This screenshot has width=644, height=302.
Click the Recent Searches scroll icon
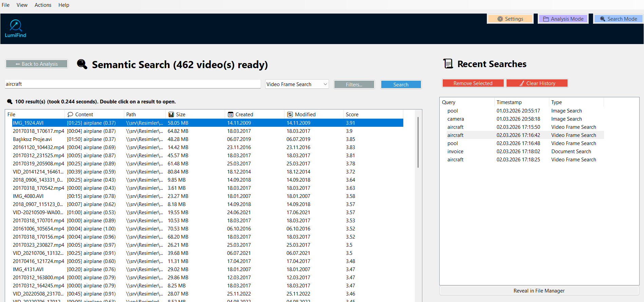[x=448, y=63]
